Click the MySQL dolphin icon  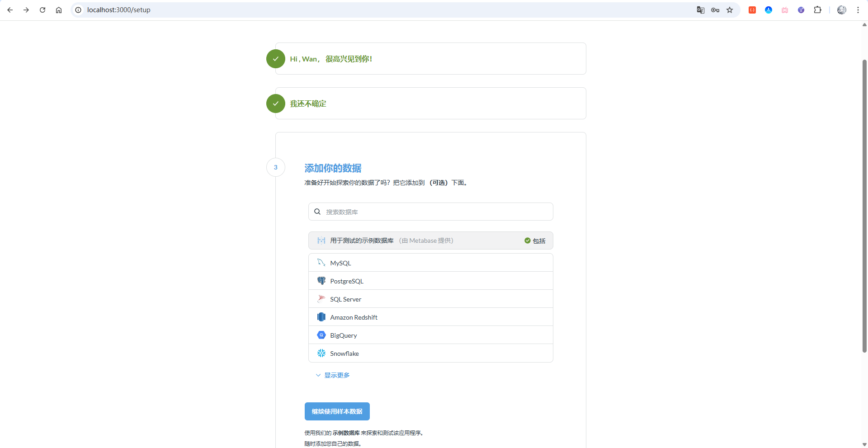tap(321, 263)
